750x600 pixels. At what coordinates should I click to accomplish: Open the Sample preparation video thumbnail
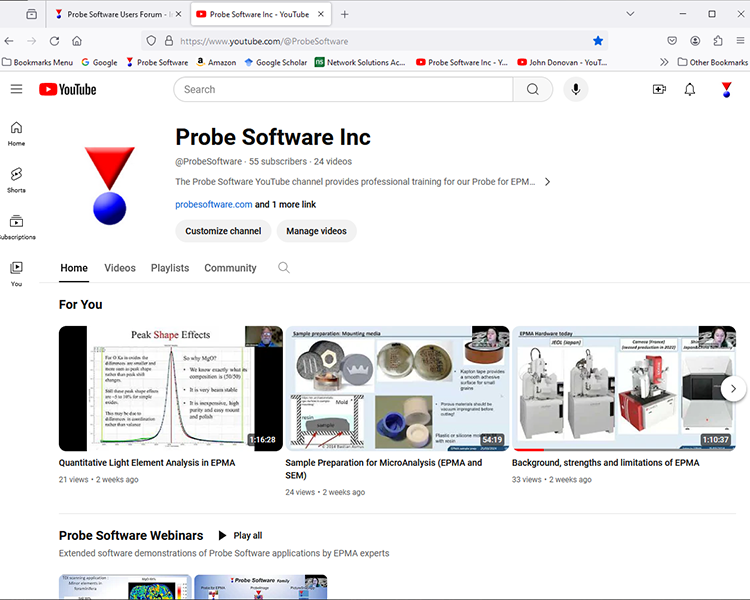click(397, 389)
